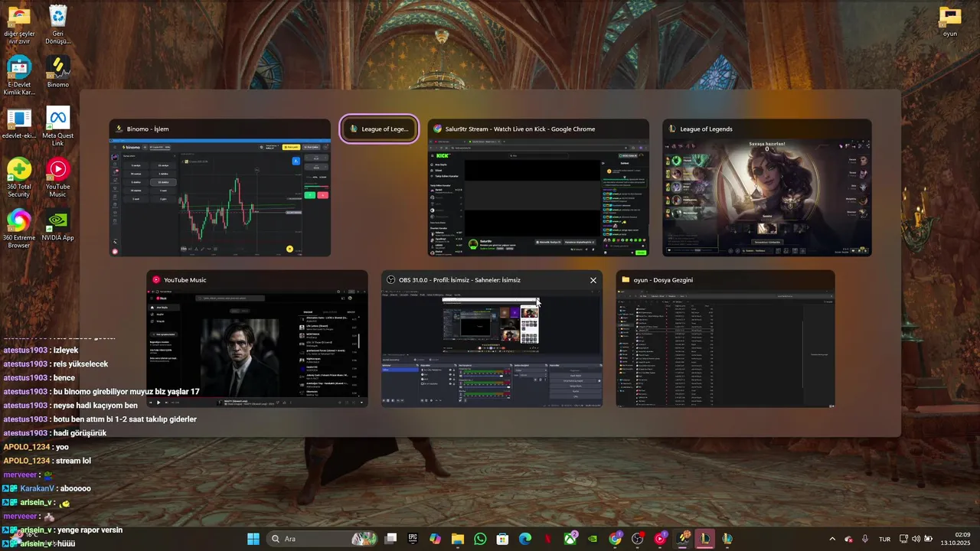The height and width of the screenshot is (551, 980).
Task: Show hidden system tray icons chevron
Action: (x=832, y=539)
